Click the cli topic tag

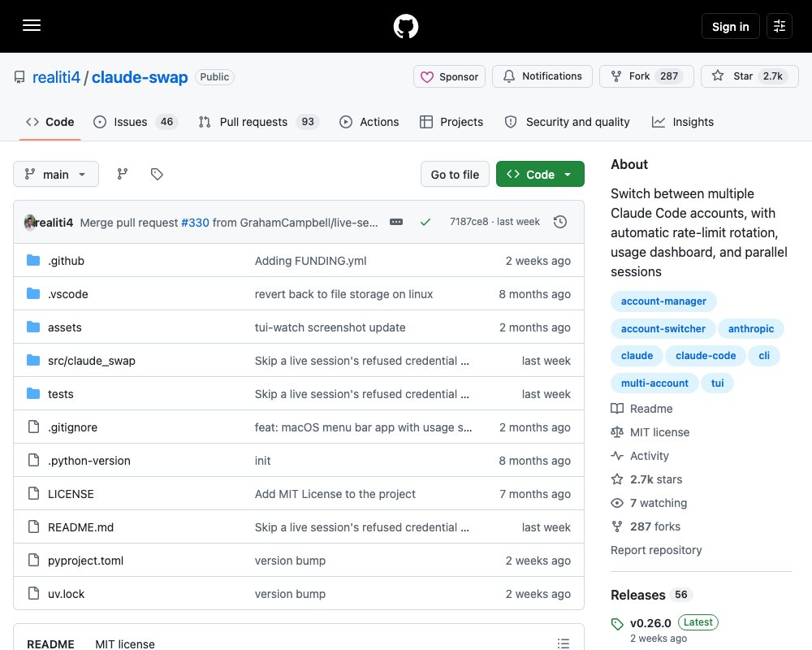tap(764, 356)
